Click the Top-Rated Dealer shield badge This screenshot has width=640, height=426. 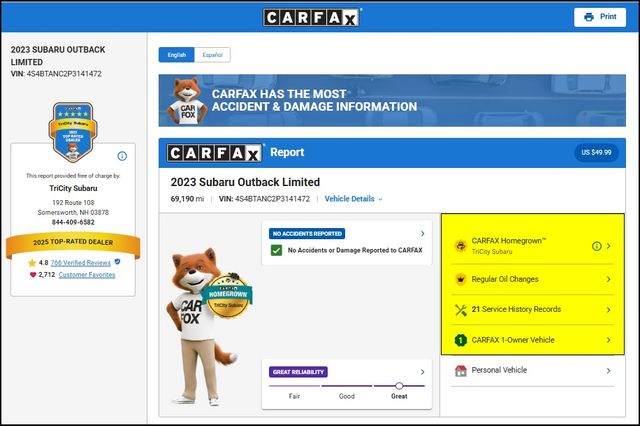(73, 132)
